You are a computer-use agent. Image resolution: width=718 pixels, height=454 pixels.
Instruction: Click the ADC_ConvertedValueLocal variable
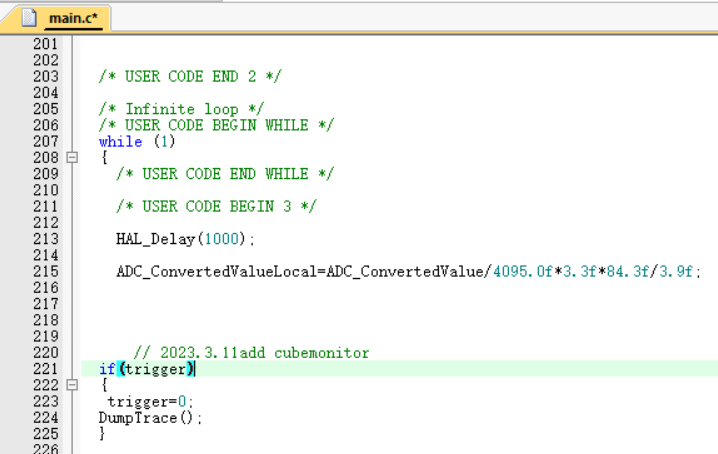coord(217,272)
